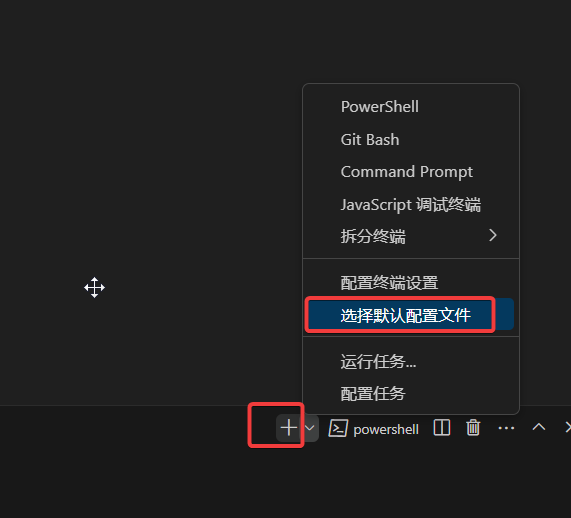Image resolution: width=571 pixels, height=518 pixels.
Task: Open JavaScript 调试终端 entry
Action: [x=411, y=204]
